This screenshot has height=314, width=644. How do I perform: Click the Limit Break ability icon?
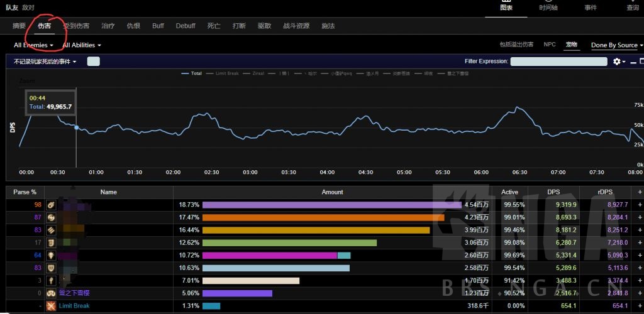50,306
